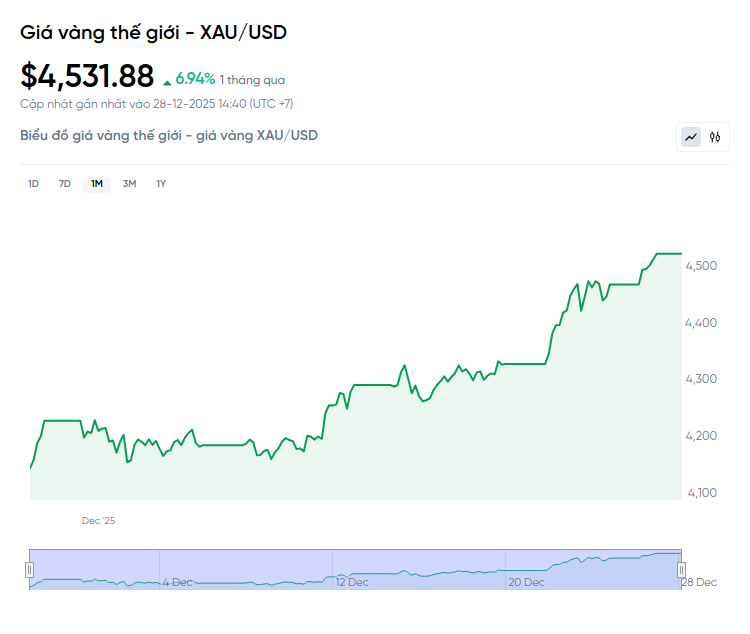Select the 1D time range

33,184
